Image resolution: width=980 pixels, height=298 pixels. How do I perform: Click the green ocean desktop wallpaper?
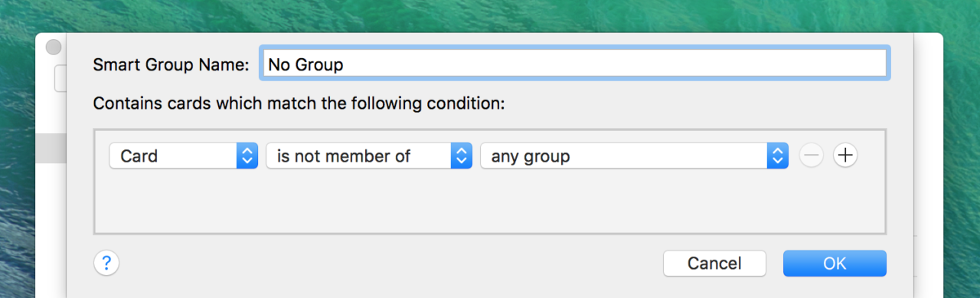pyautogui.click(x=490, y=15)
